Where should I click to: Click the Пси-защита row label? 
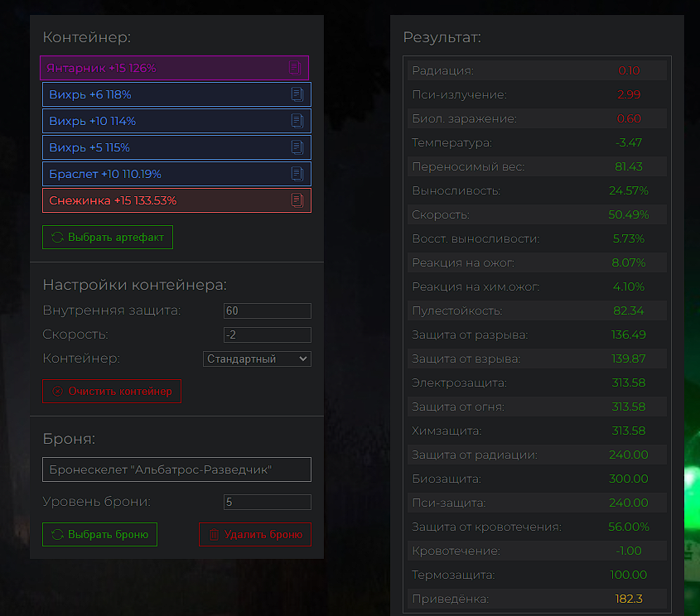(x=449, y=503)
